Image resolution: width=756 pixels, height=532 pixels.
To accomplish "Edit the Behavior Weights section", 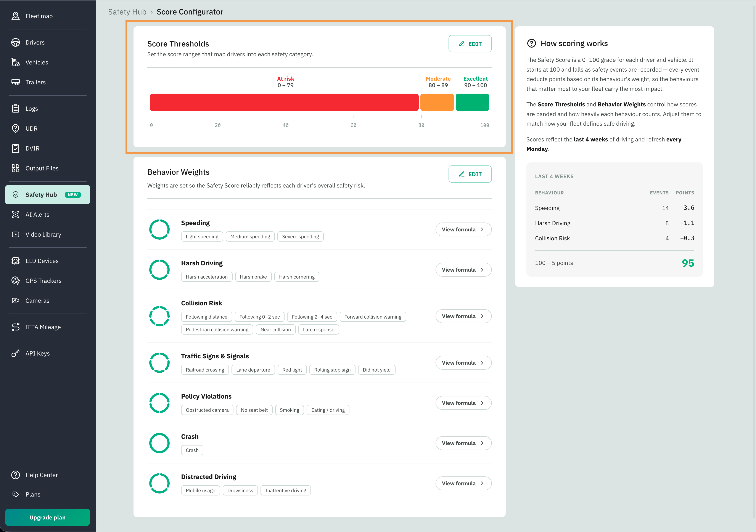I will [470, 174].
